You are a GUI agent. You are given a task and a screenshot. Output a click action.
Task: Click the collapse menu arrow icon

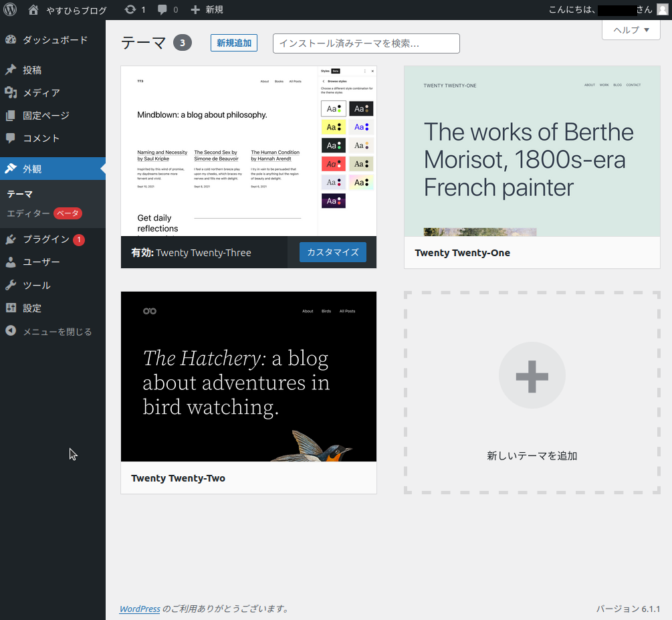11,331
